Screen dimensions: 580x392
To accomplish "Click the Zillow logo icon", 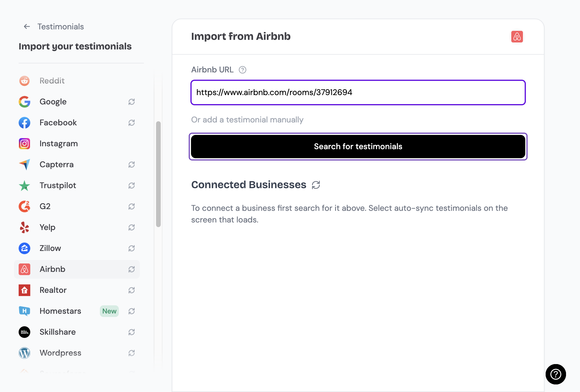I will [24, 248].
